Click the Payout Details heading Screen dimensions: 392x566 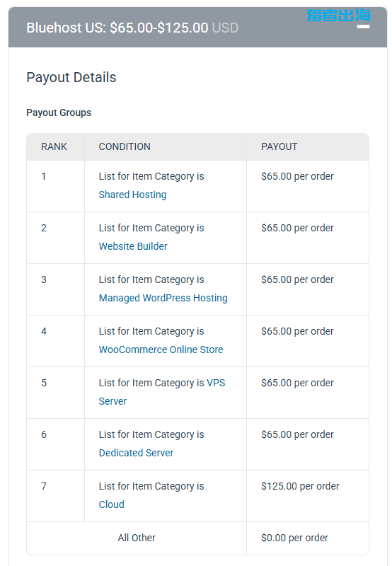pyautogui.click(x=71, y=77)
